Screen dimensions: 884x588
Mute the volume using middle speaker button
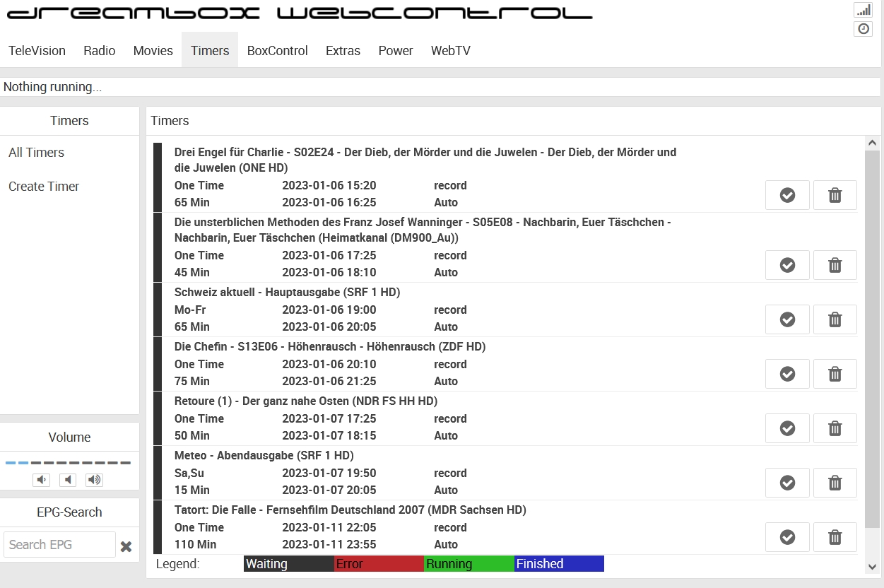(68, 480)
